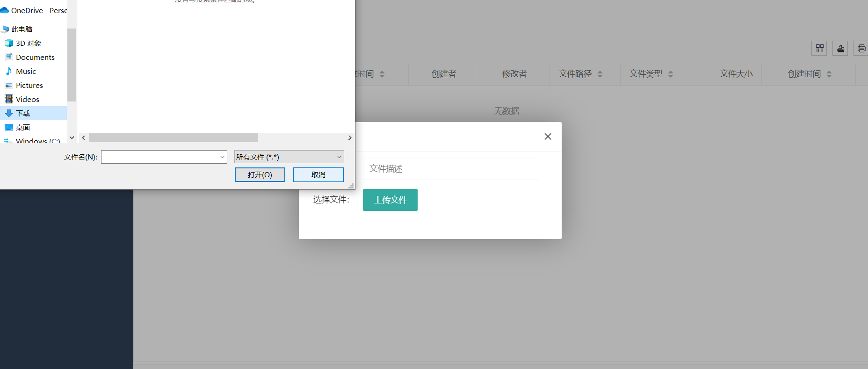Viewport: 868px width, 369px height.
Task: Click the file dialog resize grip
Action: [x=351, y=186]
